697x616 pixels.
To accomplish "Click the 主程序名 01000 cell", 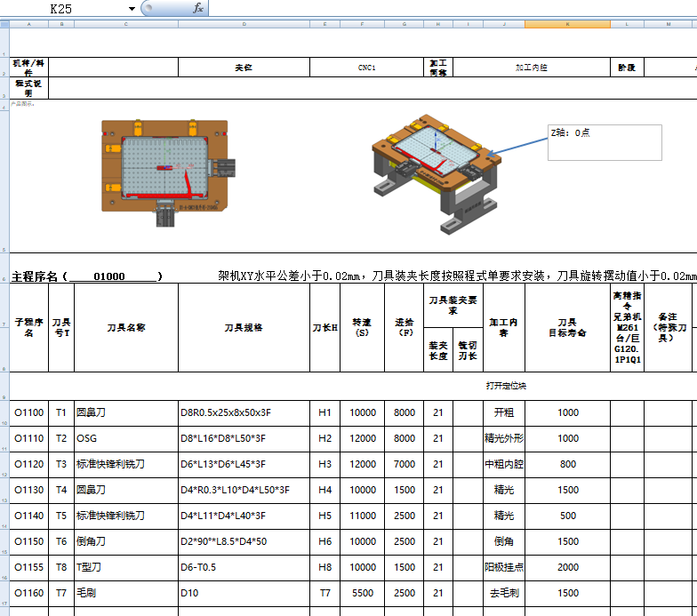I will [x=87, y=276].
